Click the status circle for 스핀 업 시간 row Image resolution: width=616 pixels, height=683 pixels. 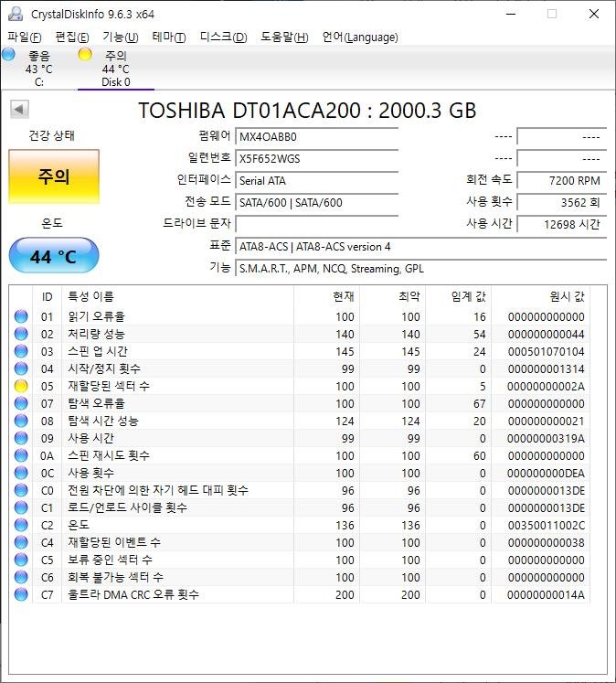click(21, 351)
